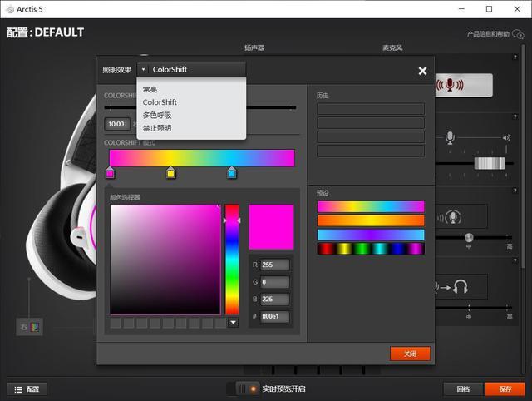Select the yellow ColorShift gradient stop

coord(170,173)
